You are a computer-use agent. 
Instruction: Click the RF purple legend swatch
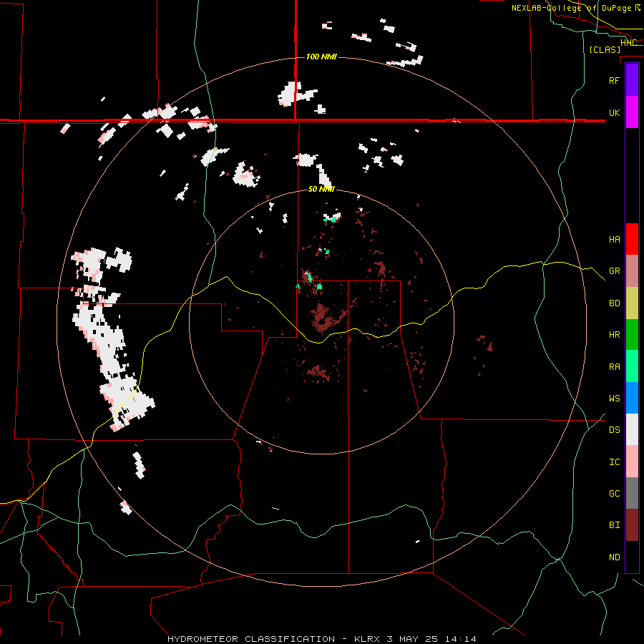(x=632, y=80)
